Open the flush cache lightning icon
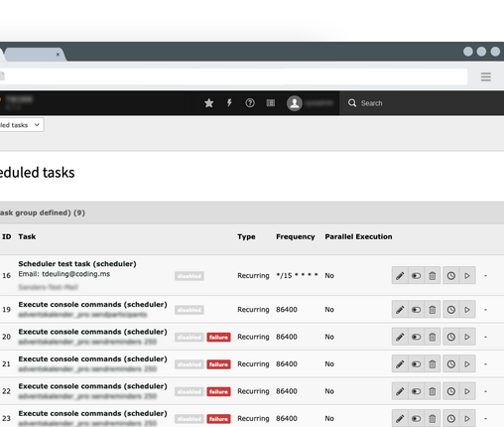Screen dimensions: 504x427 [x=229, y=103]
